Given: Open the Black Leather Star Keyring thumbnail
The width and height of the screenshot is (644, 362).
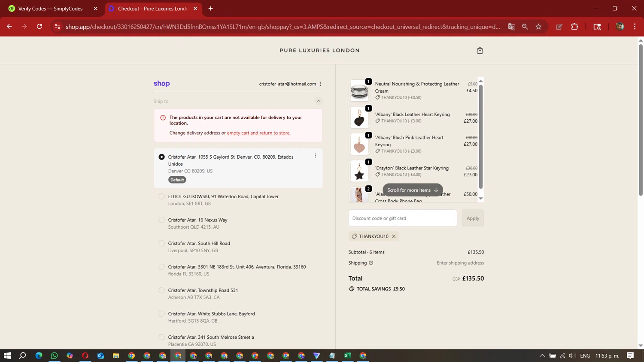Looking at the screenshot, I should coord(359,171).
